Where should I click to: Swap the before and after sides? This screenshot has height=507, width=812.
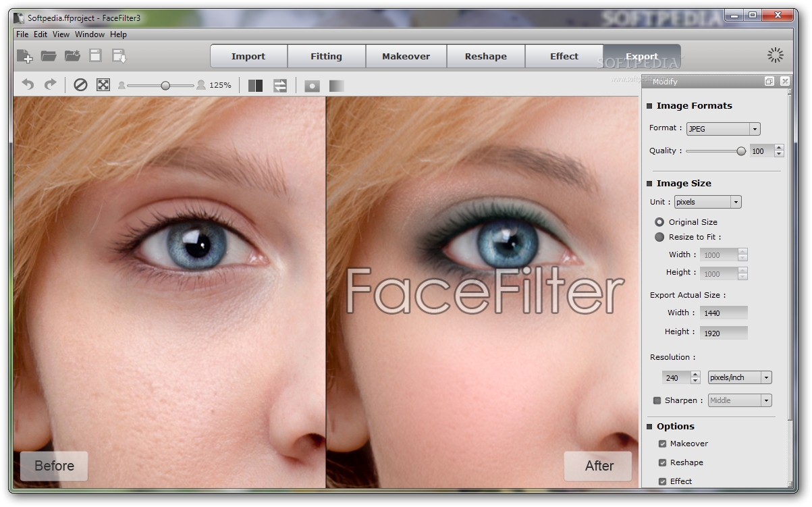(280, 85)
